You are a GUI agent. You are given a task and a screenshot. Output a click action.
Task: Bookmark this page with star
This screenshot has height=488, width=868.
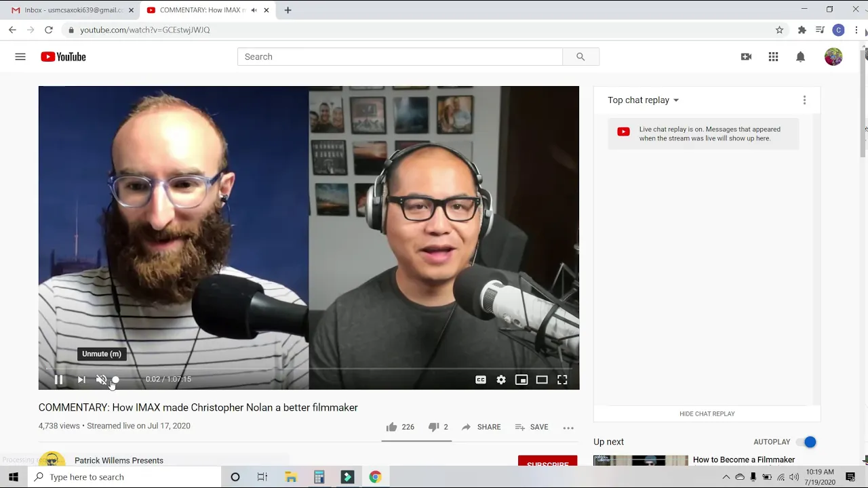(x=779, y=30)
